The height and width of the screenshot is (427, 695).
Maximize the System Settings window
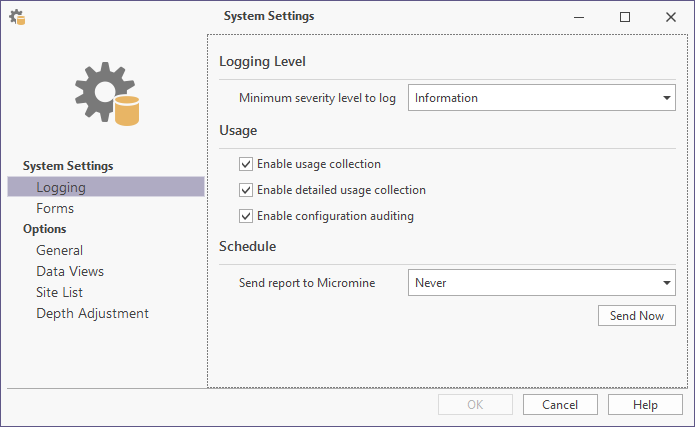click(625, 17)
